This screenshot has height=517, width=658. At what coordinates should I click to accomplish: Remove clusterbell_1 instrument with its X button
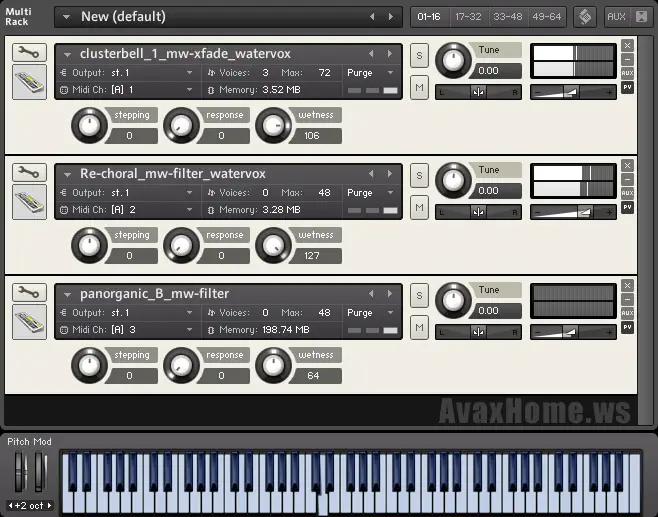click(627, 45)
